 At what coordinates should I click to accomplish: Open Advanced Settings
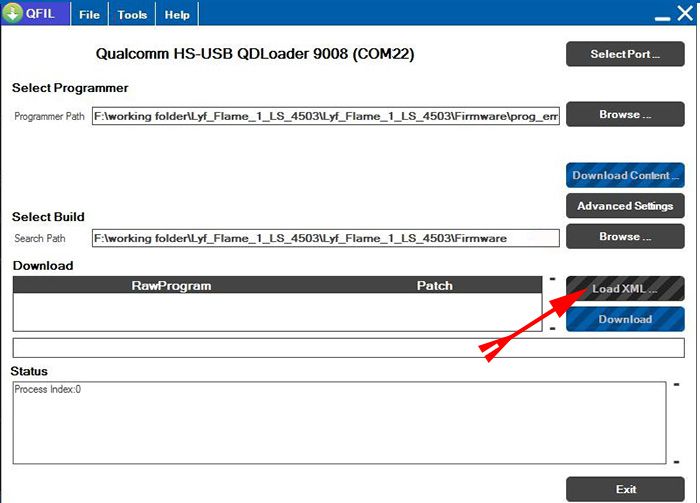[x=625, y=206]
